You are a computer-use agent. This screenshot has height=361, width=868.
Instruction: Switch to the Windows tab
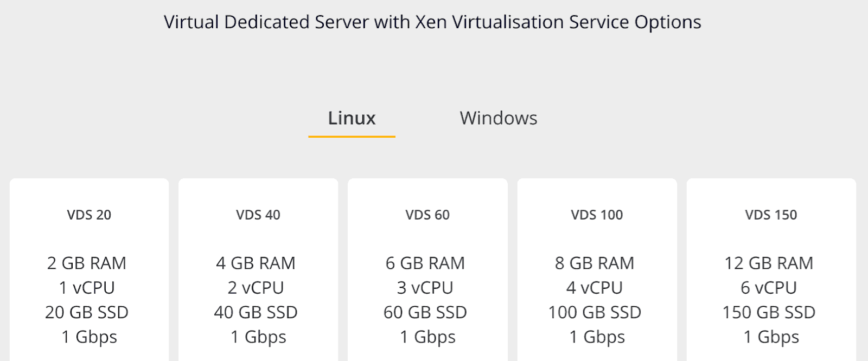499,118
